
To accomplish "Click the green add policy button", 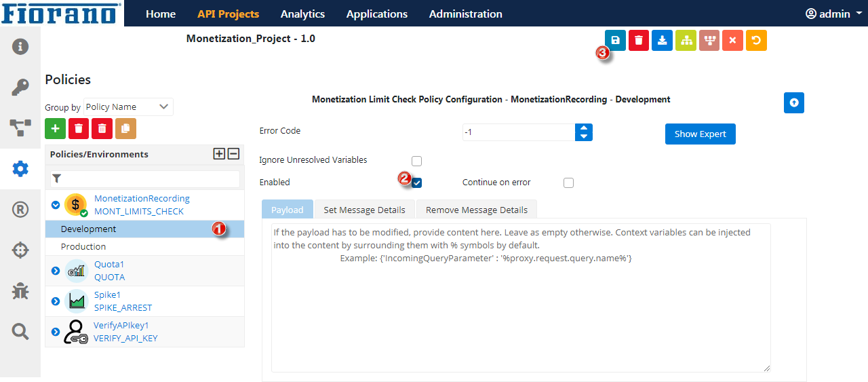I will click(x=55, y=128).
